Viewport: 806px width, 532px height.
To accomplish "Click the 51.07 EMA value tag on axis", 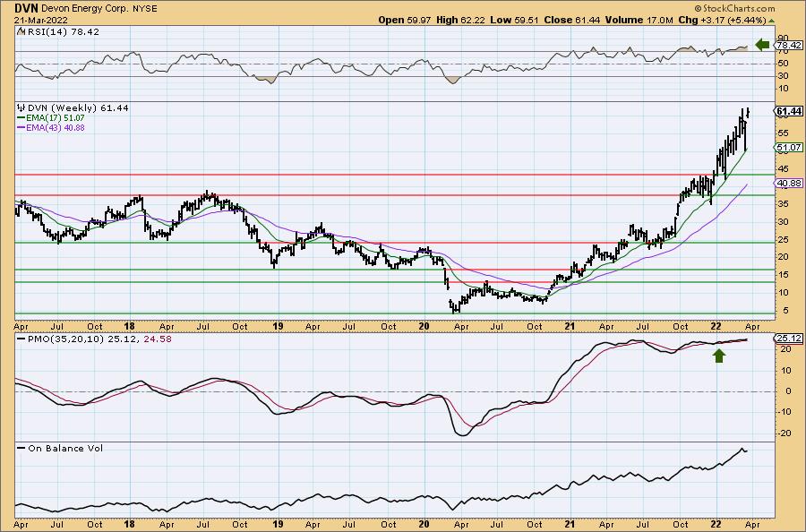I will (789, 148).
